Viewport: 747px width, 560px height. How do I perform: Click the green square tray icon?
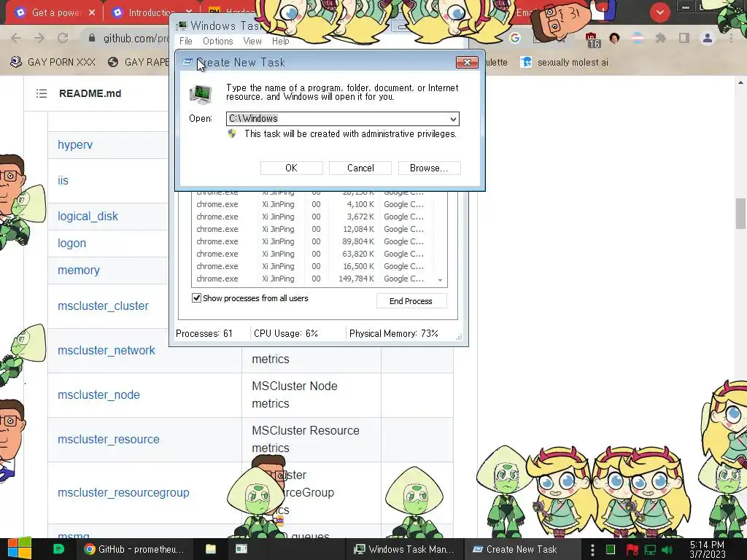[x=611, y=550]
